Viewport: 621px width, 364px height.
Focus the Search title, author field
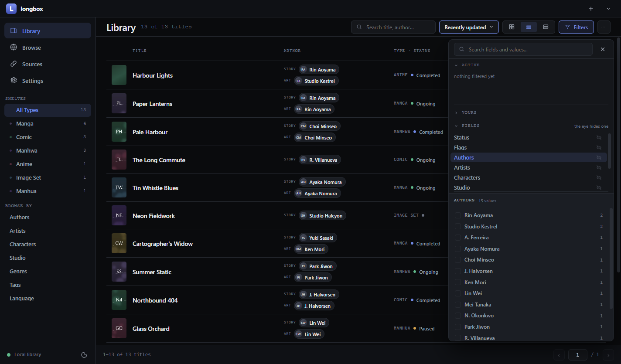tap(393, 27)
